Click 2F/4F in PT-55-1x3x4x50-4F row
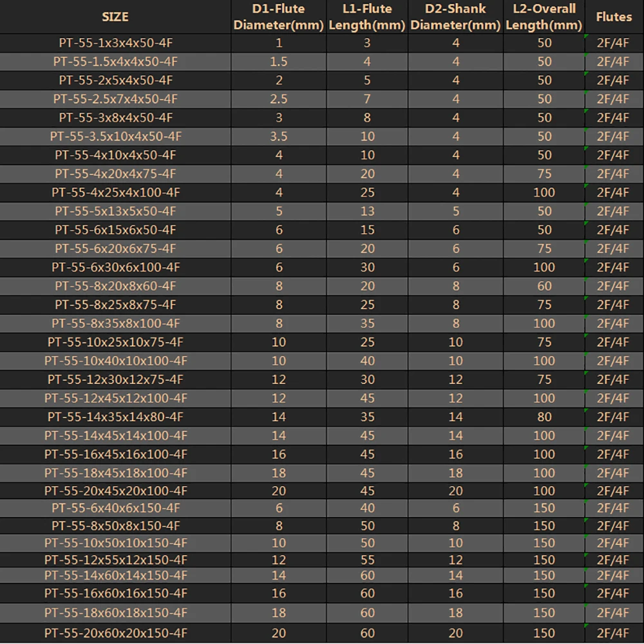 [x=613, y=43]
